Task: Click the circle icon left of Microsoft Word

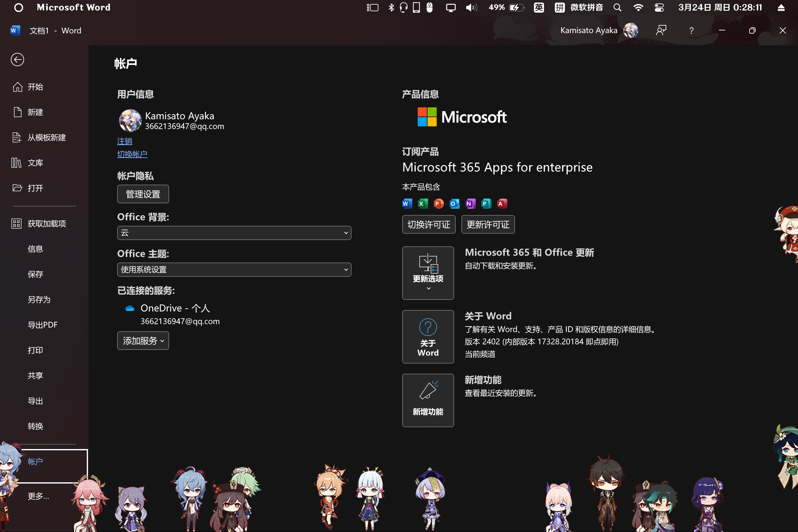Action: click(19, 8)
